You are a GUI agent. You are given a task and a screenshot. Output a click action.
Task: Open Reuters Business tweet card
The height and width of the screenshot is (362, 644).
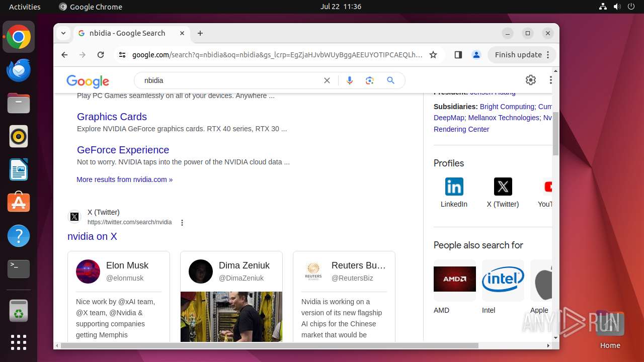[344, 297]
